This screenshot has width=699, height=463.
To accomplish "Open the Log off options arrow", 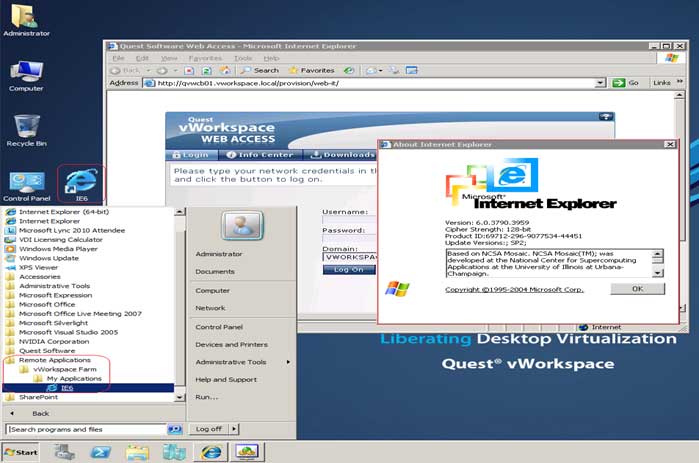I will point(234,429).
